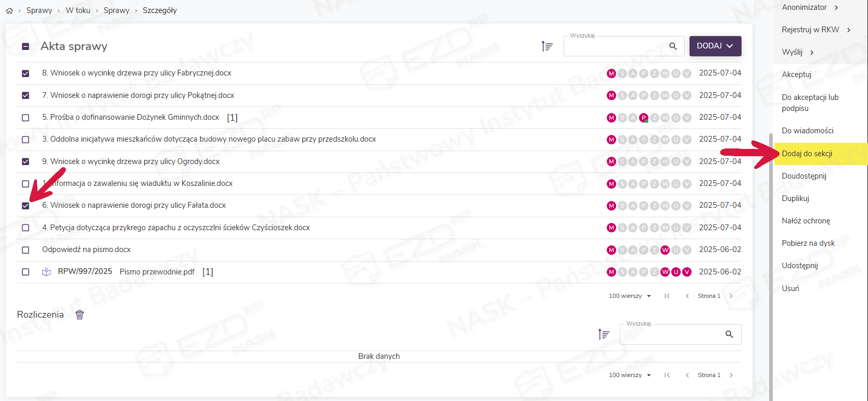Select the Prośba o dofinansowanie Dożynek checkbox
868x401 pixels.
(25, 118)
